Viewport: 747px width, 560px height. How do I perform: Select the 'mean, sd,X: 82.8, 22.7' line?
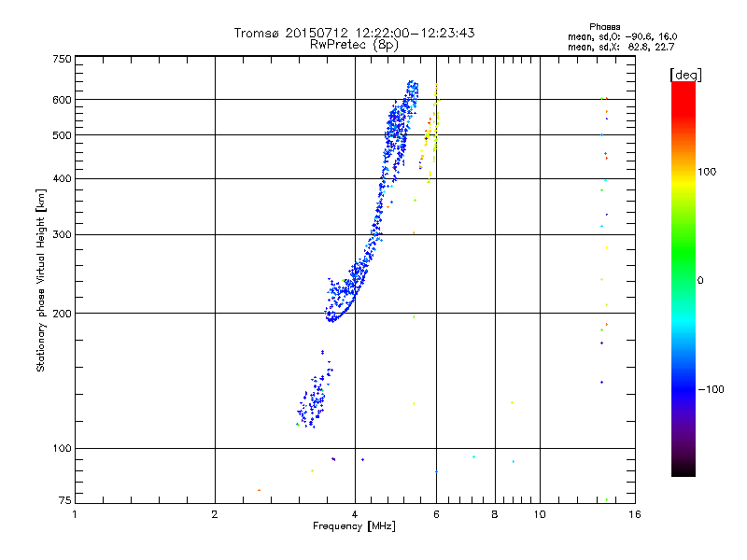click(621, 47)
